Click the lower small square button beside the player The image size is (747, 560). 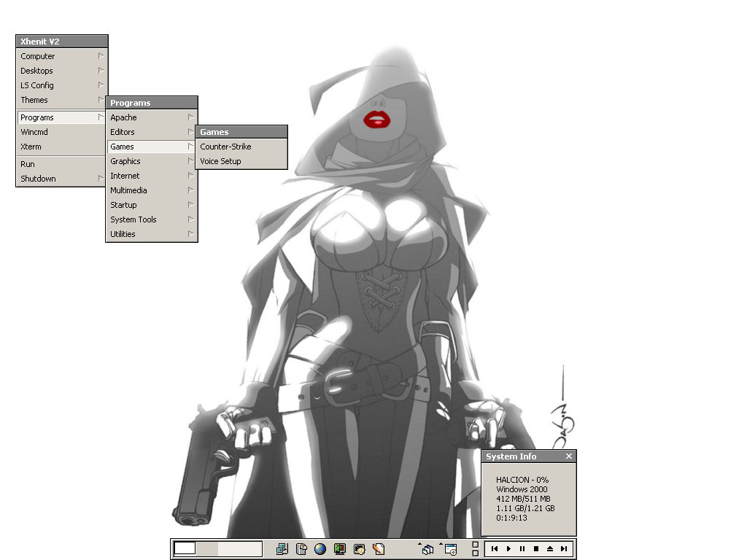[x=476, y=553]
